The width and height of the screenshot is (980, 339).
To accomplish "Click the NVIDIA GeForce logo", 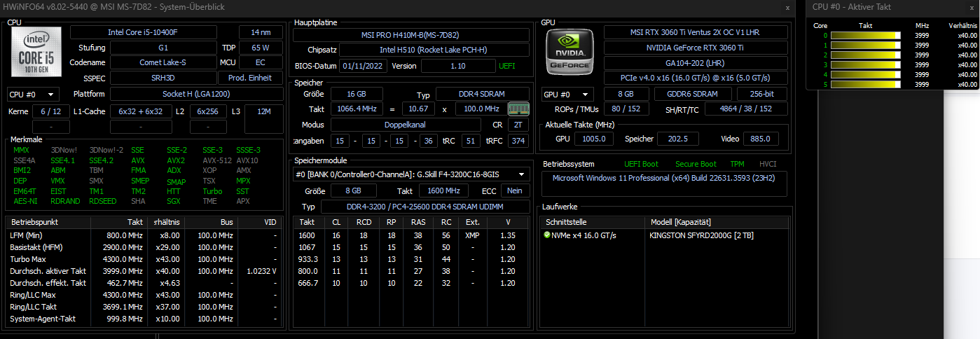I will 571,50.
